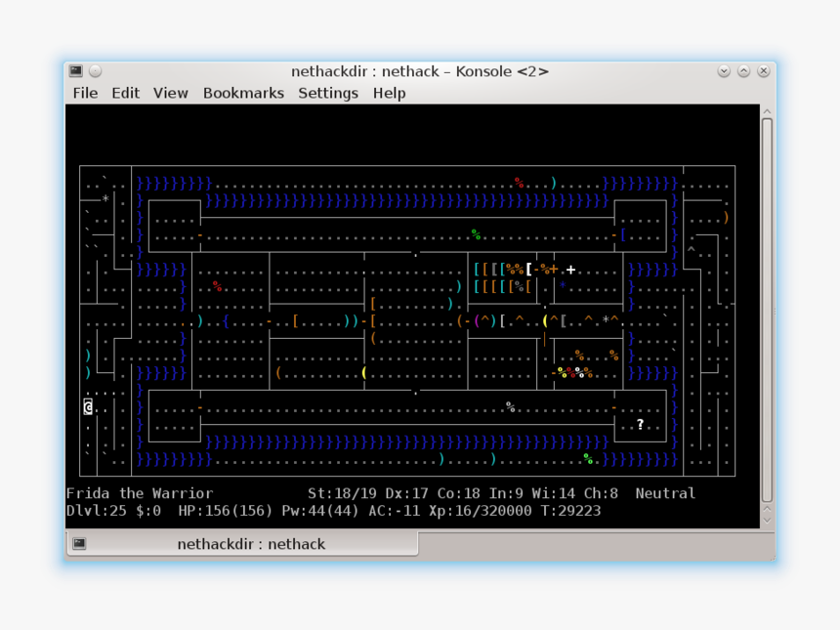Click the scrollbar up arrow
The width and height of the screenshot is (840, 630).
767,111
